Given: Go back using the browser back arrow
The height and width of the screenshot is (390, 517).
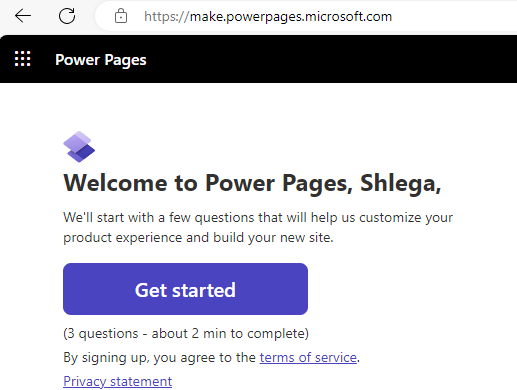Looking at the screenshot, I should pyautogui.click(x=23, y=16).
